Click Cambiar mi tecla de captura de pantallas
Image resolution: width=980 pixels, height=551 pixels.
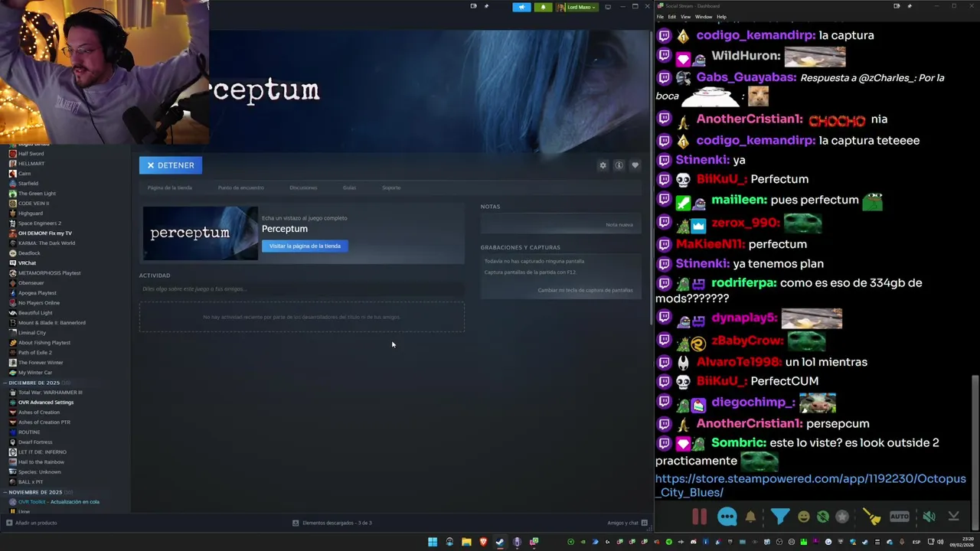tap(585, 290)
